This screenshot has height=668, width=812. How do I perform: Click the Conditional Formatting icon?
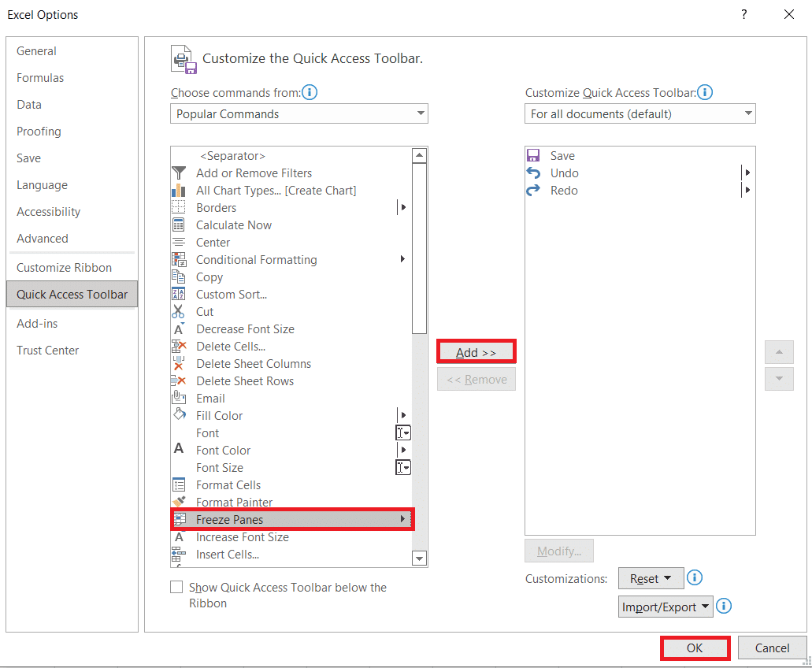pos(180,259)
